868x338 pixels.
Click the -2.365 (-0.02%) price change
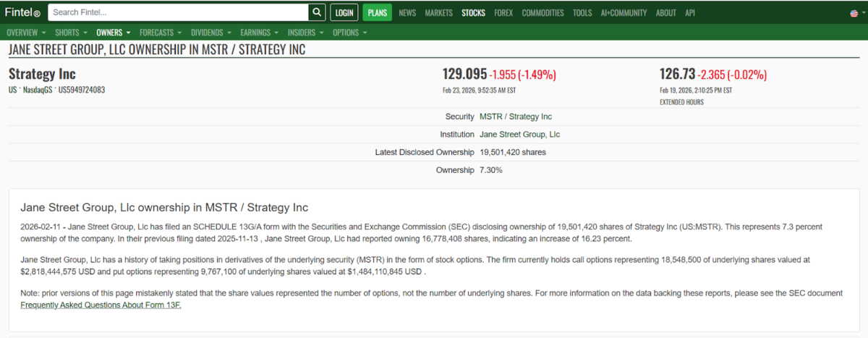tap(732, 75)
